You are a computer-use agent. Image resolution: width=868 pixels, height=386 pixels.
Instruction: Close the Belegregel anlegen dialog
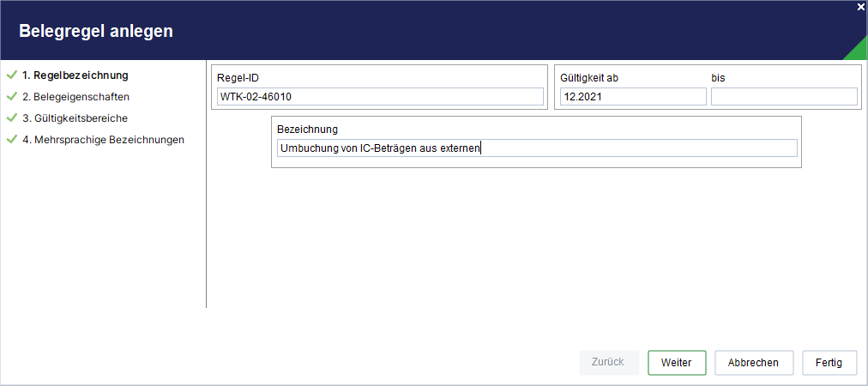[861, 6]
